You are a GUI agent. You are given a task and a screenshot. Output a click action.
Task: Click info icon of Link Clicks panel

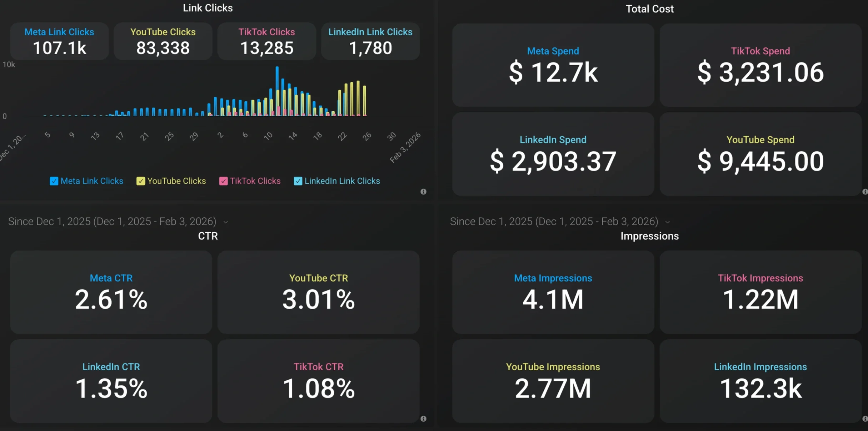pyautogui.click(x=423, y=192)
